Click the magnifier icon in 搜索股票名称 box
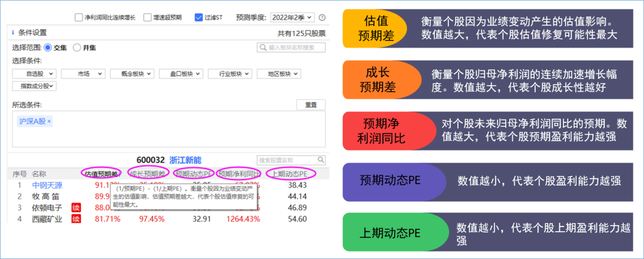The height and width of the screenshot is (259, 644). click(321, 160)
